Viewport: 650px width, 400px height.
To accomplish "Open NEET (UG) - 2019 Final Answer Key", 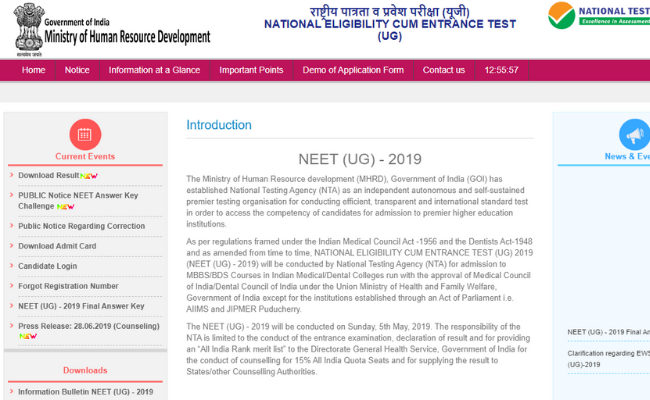I will click(81, 306).
